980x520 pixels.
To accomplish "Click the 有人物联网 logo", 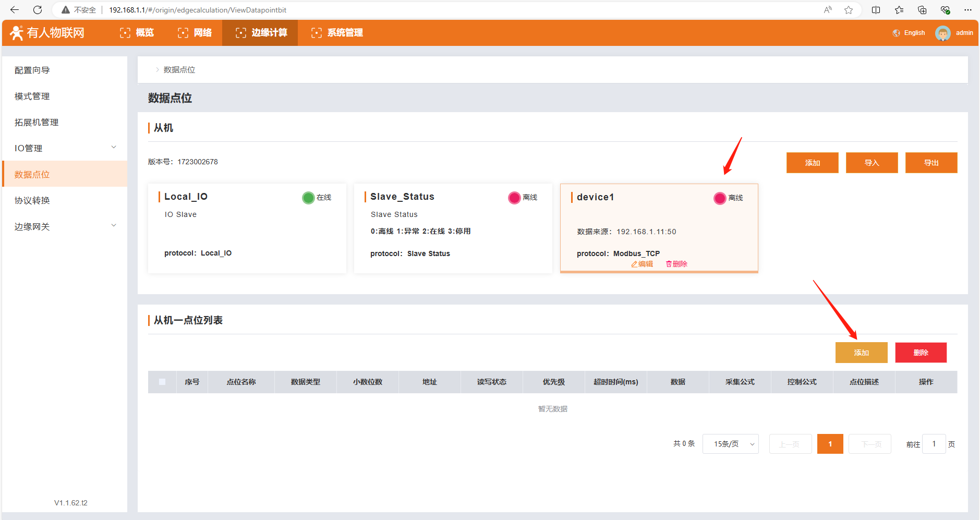I will tap(47, 33).
